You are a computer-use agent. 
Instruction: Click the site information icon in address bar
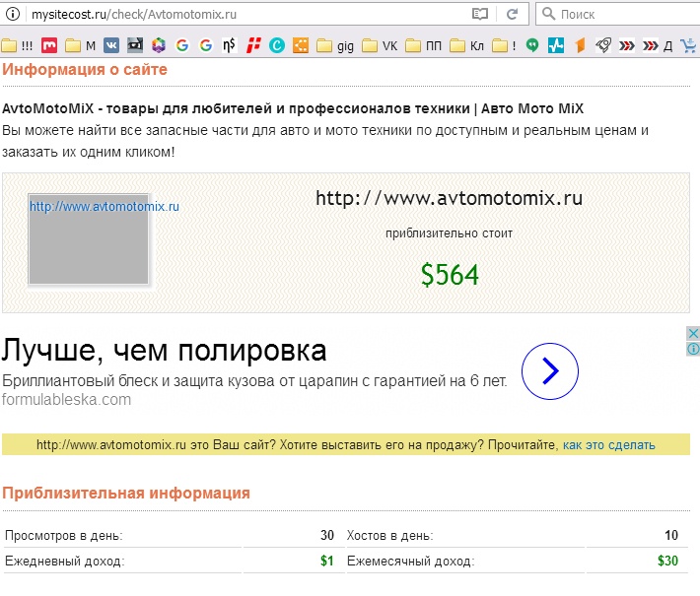pyautogui.click(x=13, y=14)
